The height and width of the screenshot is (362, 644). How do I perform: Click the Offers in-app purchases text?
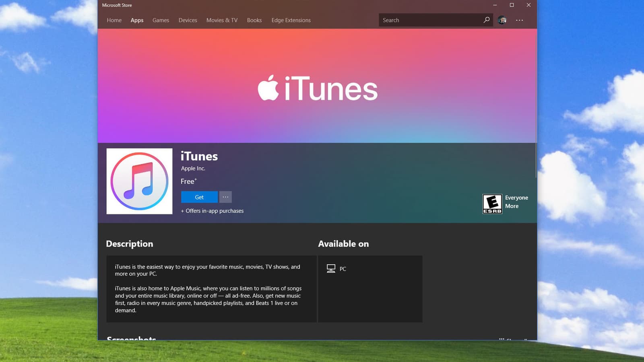[x=212, y=211]
